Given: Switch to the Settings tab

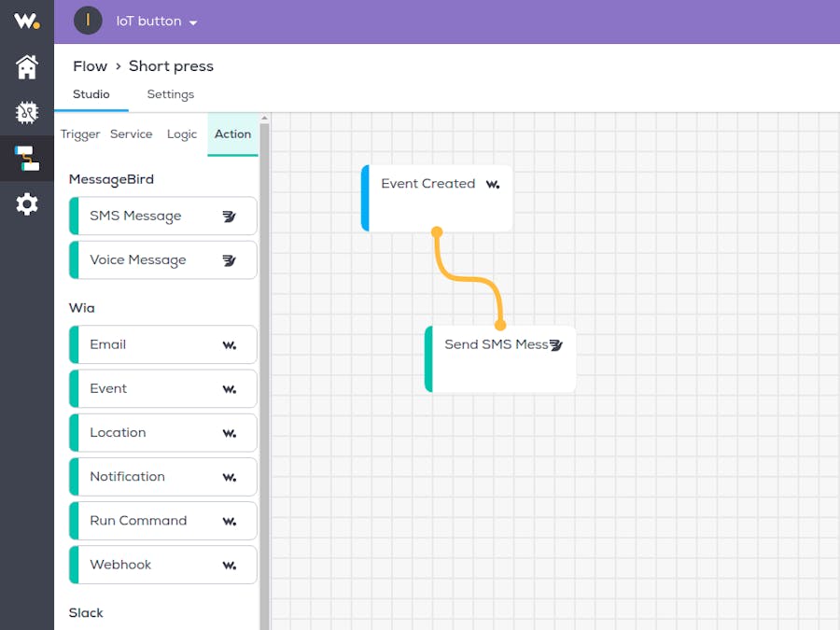Looking at the screenshot, I should click(171, 94).
